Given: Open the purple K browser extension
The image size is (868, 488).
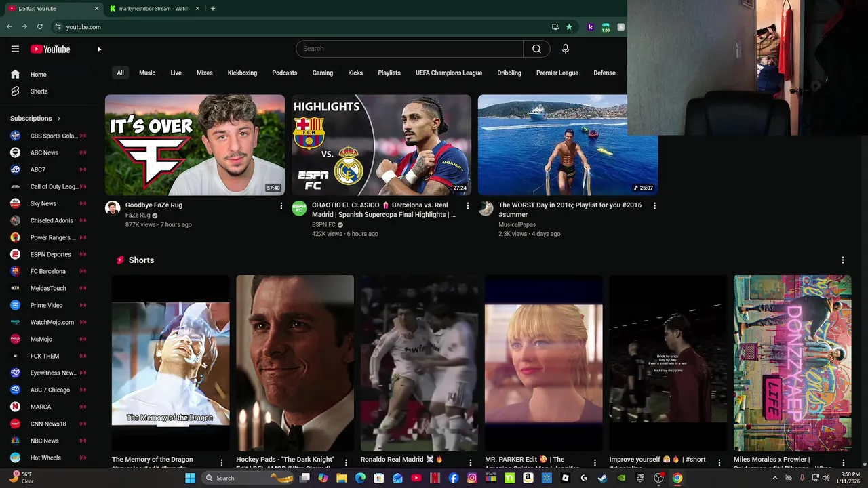Looking at the screenshot, I should [x=590, y=27].
